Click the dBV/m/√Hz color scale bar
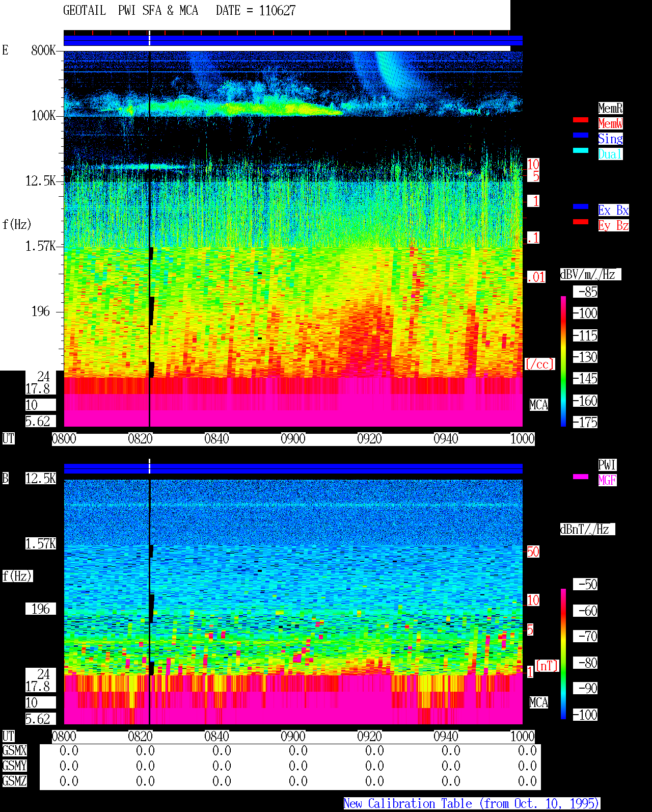 click(x=563, y=361)
